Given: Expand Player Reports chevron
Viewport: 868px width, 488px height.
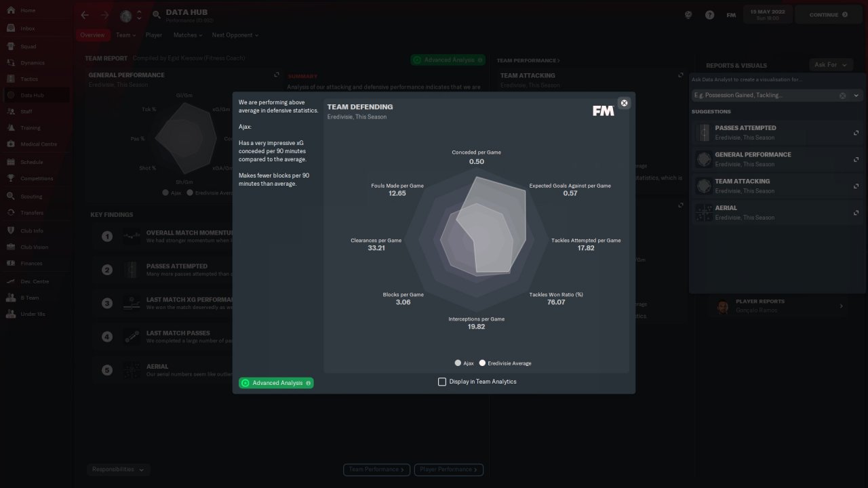Looking at the screenshot, I should click(842, 306).
